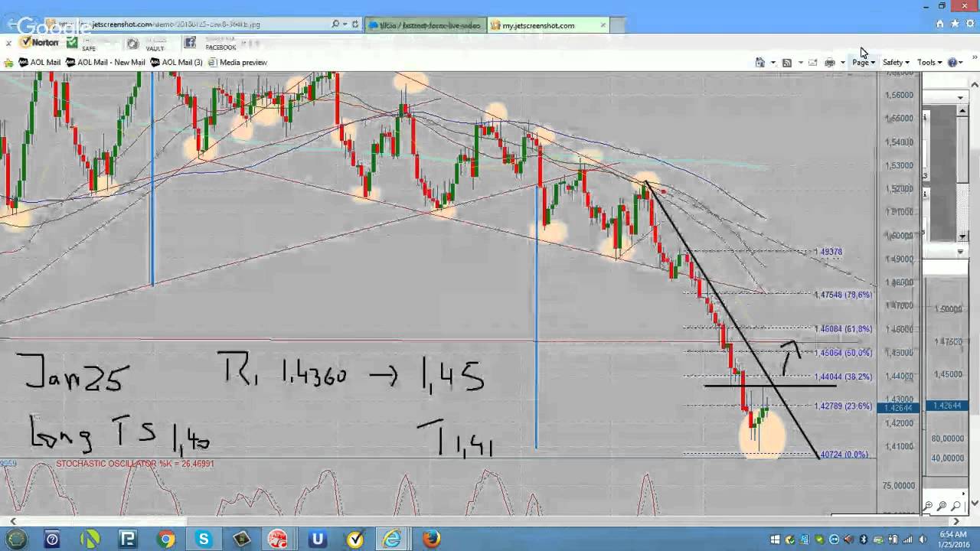Open the Media preview favorite

[x=237, y=63]
